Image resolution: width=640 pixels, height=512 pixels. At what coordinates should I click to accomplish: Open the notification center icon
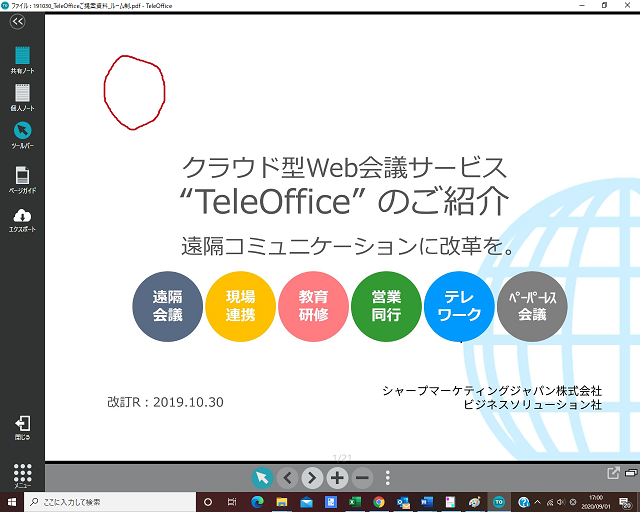(x=625, y=502)
